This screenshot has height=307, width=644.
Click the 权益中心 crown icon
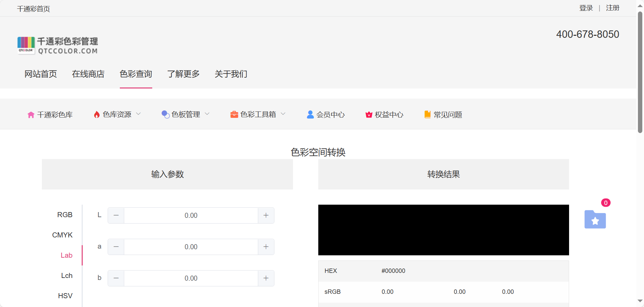point(369,115)
